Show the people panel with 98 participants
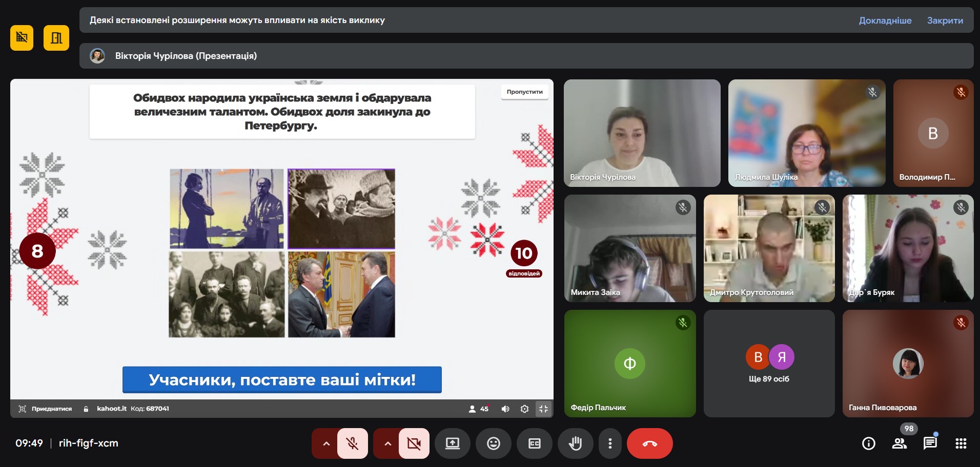This screenshot has height=467, width=980. pos(900,443)
